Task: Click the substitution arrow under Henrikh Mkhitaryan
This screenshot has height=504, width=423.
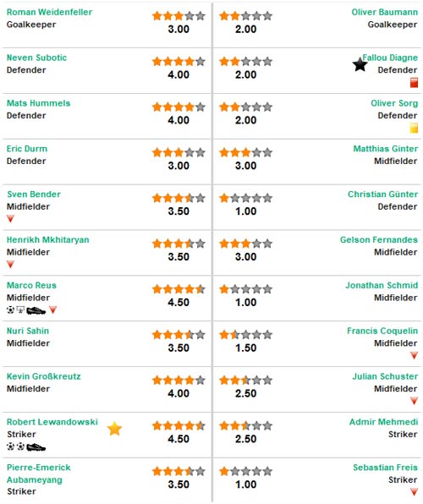Action: (11, 265)
